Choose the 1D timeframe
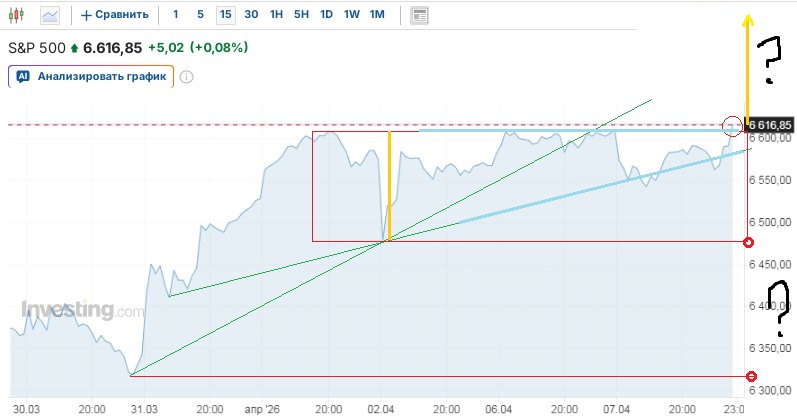The width and height of the screenshot is (797, 419). 326,15
